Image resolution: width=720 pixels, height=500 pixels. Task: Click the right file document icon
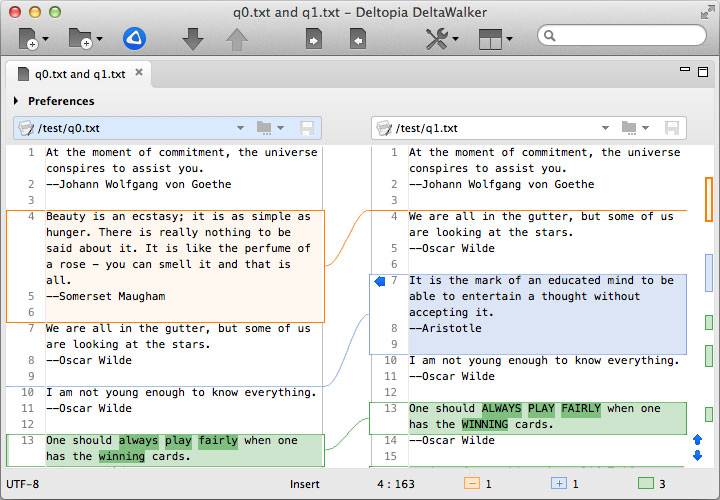tap(384, 128)
